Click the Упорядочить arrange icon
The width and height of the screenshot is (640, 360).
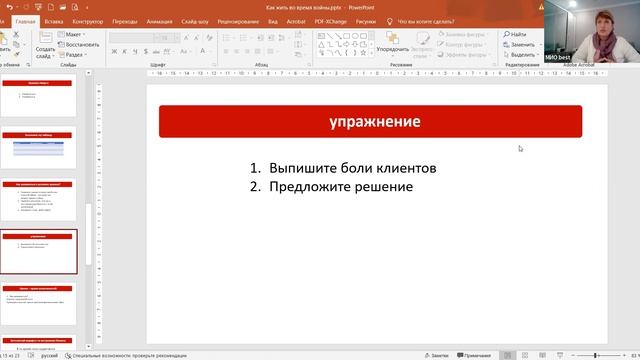click(x=392, y=38)
